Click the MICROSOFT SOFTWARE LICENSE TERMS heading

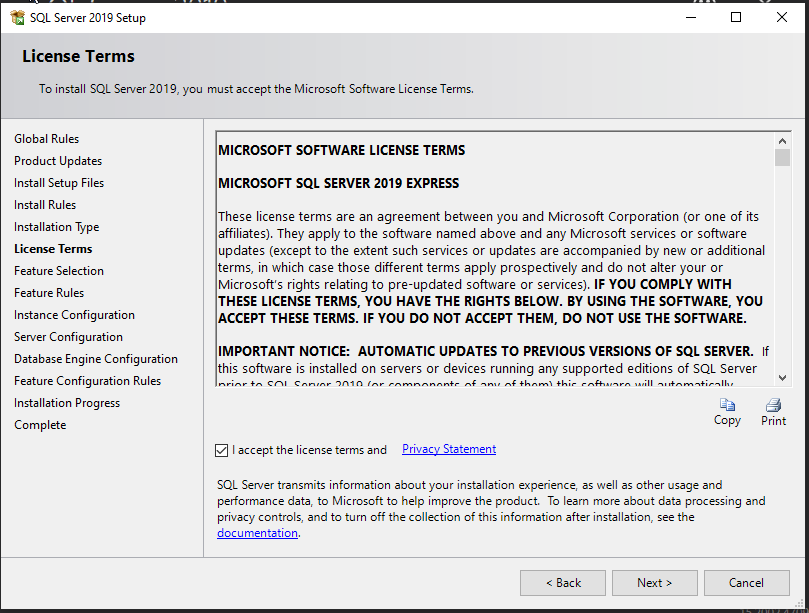(342, 150)
